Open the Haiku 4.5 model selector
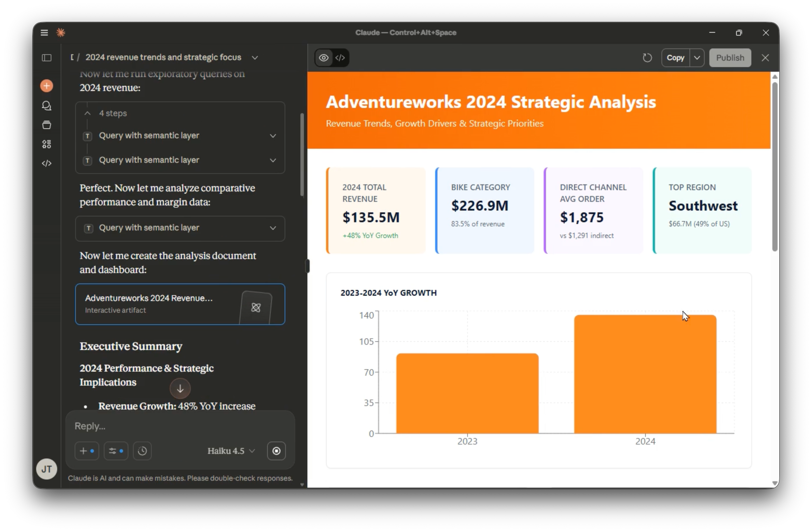This screenshot has width=812, height=532. click(231, 451)
